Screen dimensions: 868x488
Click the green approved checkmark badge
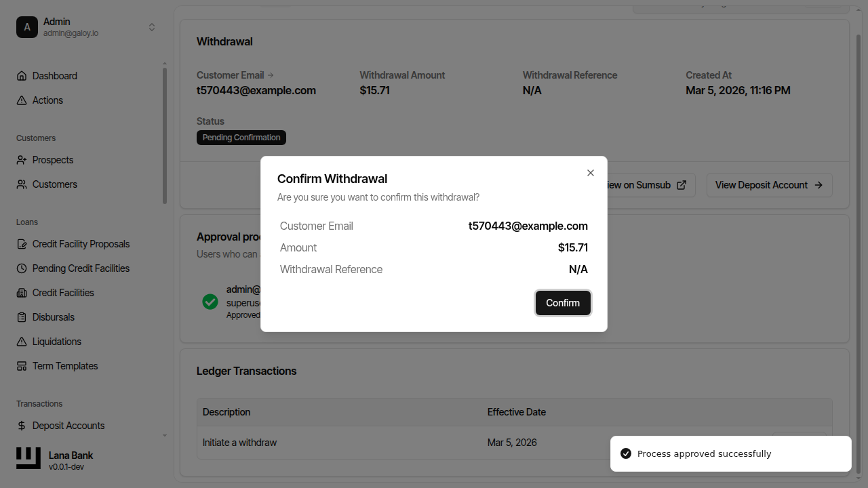pos(210,302)
